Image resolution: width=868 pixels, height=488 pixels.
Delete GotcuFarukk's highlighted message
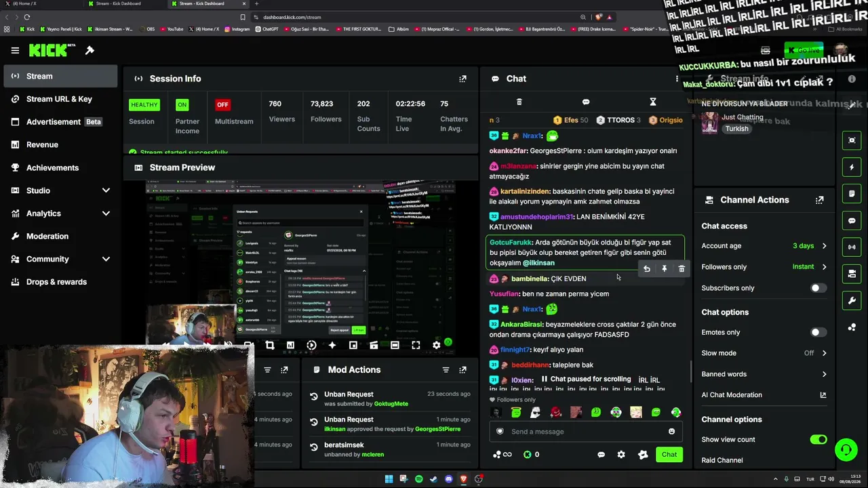pyautogui.click(x=682, y=269)
